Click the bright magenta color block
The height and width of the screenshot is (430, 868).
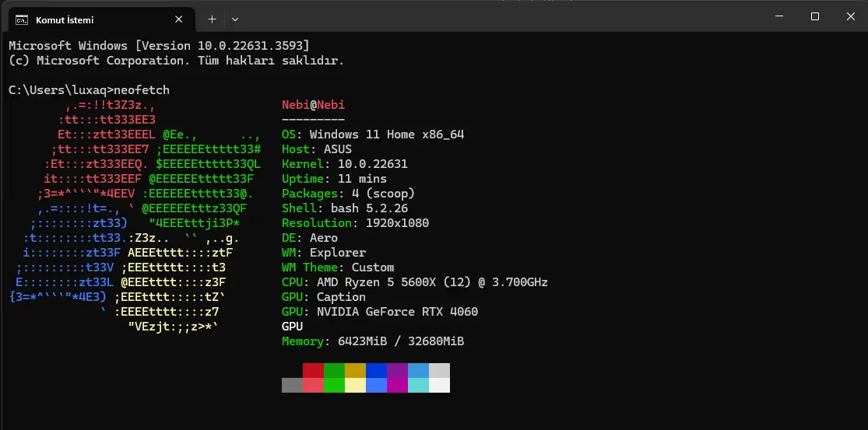point(398,385)
